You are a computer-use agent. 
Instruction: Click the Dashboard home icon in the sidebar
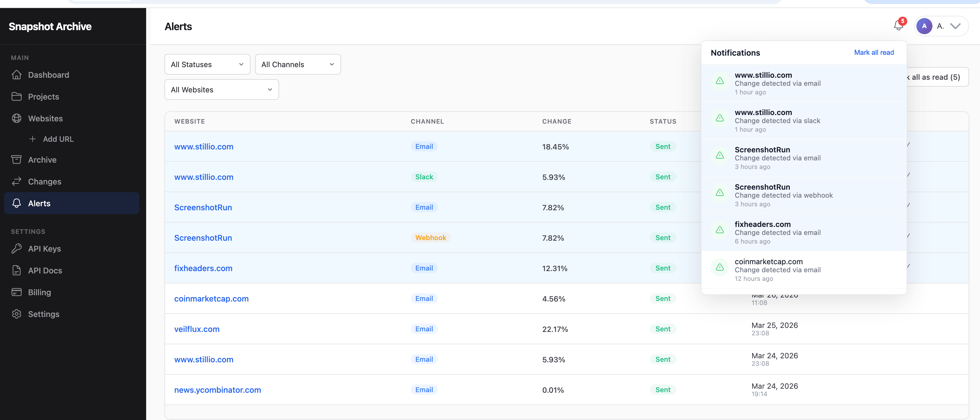16,75
